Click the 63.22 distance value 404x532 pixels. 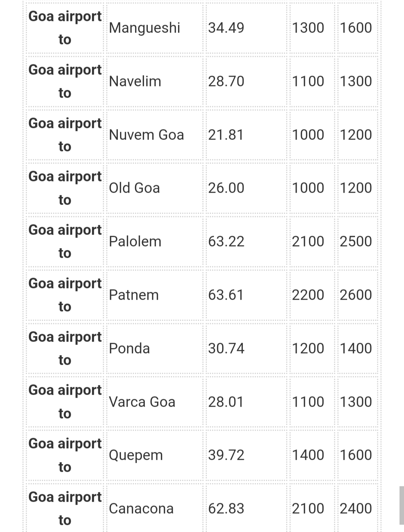click(226, 241)
